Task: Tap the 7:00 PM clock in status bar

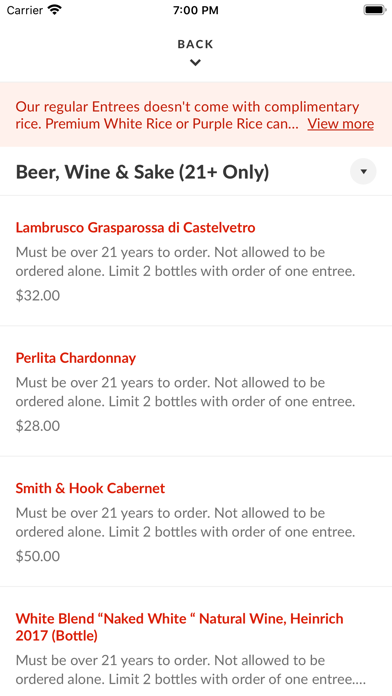Action: [196, 10]
